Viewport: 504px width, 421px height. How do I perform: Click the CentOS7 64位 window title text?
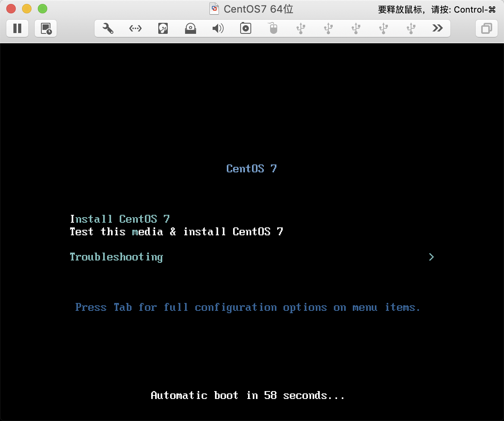(258, 9)
